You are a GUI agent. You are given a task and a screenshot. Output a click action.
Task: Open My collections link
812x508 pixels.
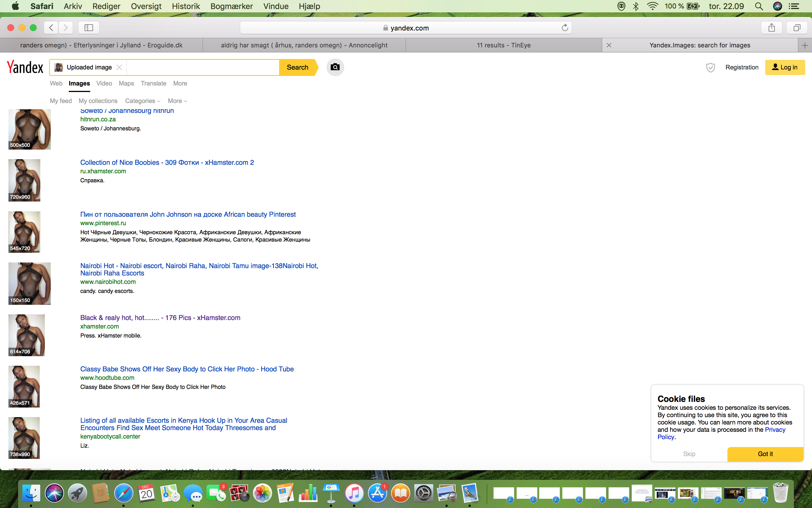tap(98, 101)
